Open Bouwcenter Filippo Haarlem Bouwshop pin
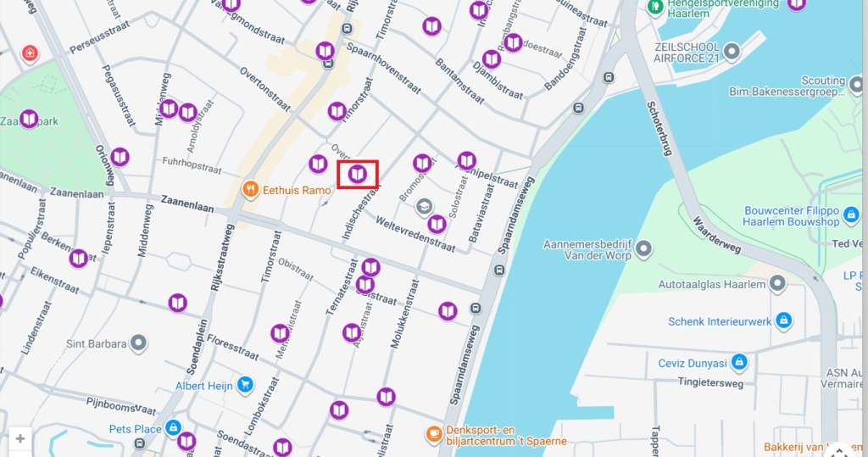This screenshot has height=457, width=868. coord(851,214)
